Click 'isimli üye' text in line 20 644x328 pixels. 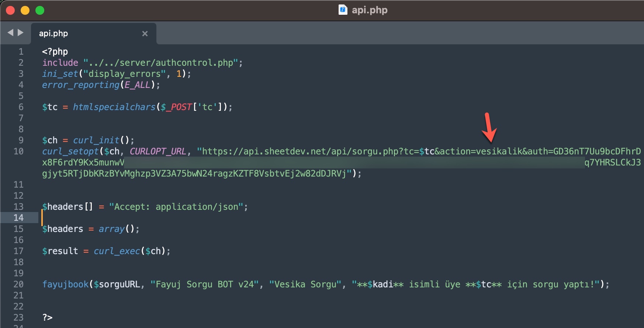(434, 284)
